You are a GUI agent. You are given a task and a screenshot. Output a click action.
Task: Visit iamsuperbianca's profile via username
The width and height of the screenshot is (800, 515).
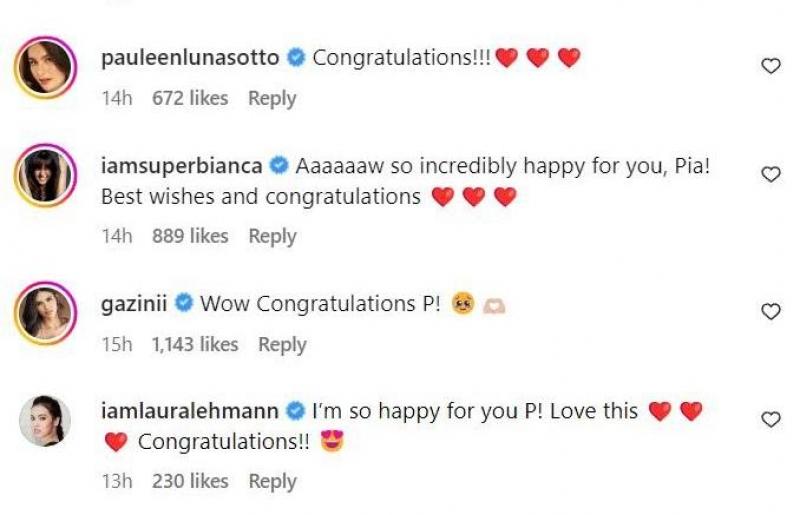coord(181,166)
